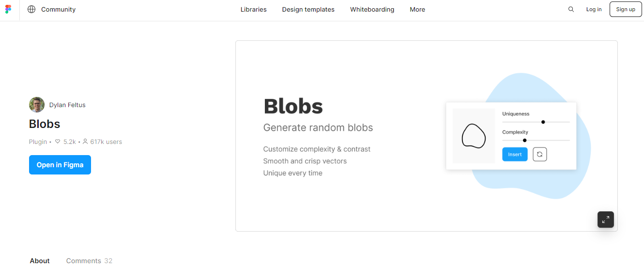Viewport: 644px width, 269px height.
Task: Click the users person icon
Action: [85, 142]
